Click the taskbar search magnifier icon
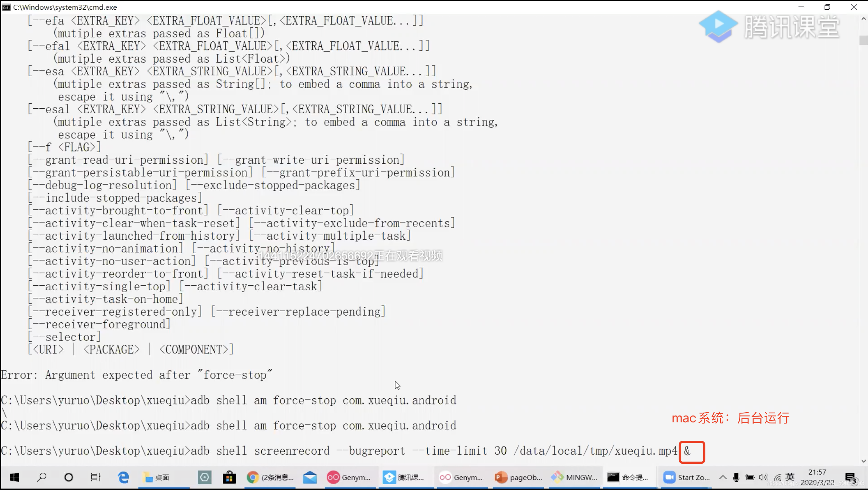The image size is (868, 490). (x=42, y=477)
